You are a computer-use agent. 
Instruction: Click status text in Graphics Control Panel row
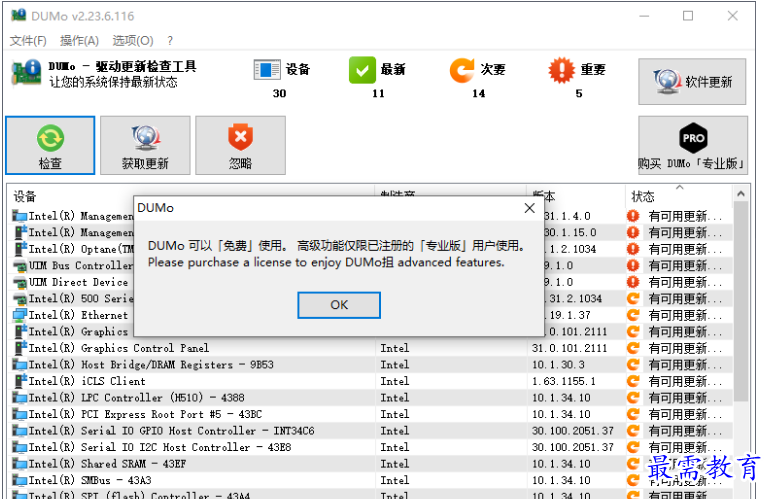coord(685,348)
